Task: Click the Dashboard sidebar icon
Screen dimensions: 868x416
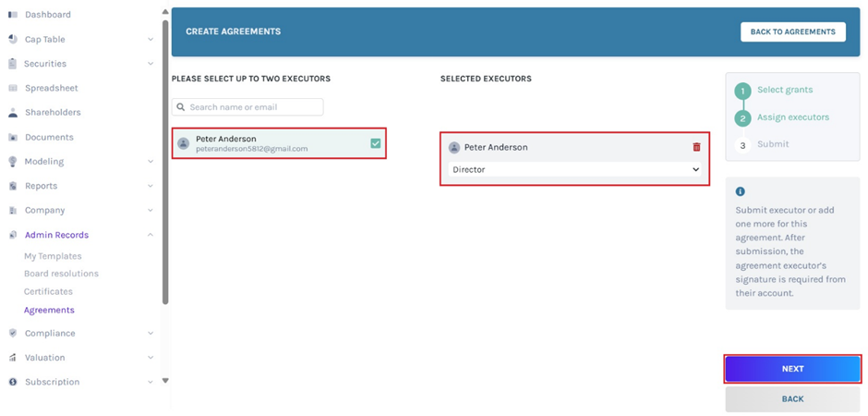Action: point(13,15)
